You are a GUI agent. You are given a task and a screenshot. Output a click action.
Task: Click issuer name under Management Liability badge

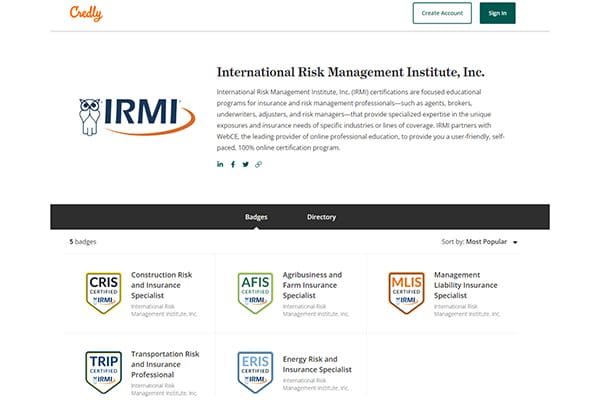(x=467, y=310)
